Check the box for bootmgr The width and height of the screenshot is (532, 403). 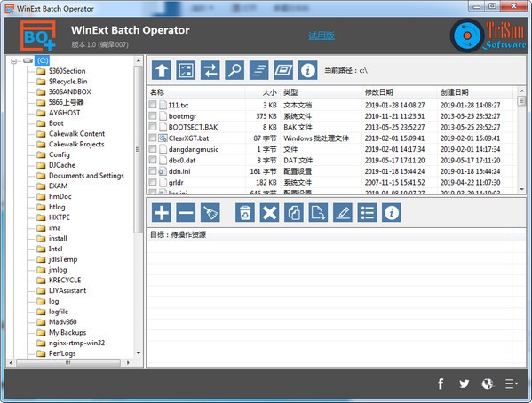coord(153,115)
